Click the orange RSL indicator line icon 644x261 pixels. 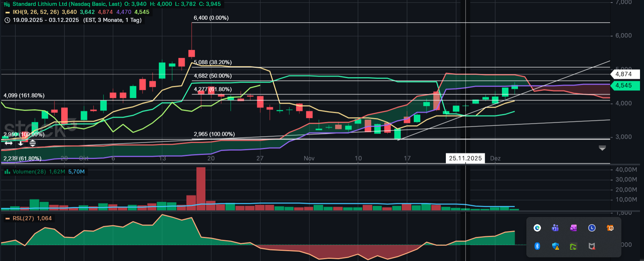point(7,218)
